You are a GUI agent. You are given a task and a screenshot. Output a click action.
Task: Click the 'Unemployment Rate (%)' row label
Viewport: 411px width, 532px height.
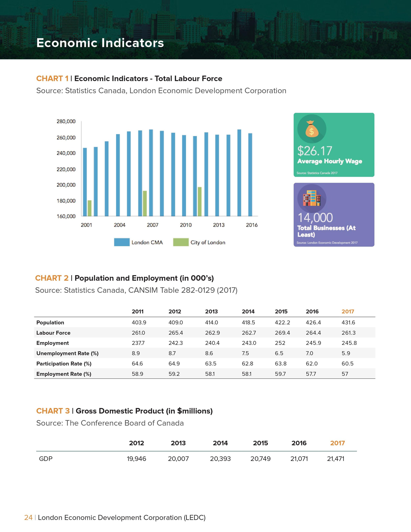click(x=67, y=353)
